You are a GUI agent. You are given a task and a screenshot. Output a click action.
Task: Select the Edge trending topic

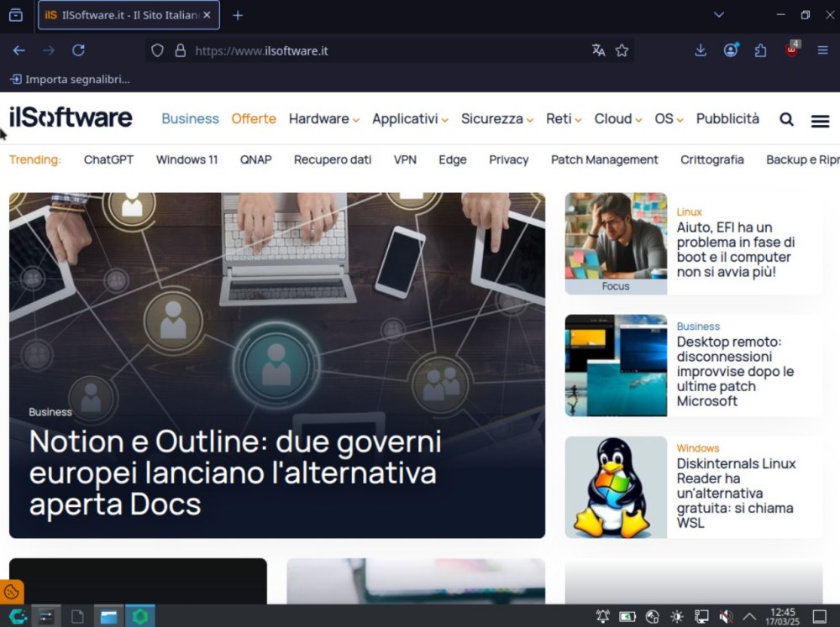pos(453,159)
